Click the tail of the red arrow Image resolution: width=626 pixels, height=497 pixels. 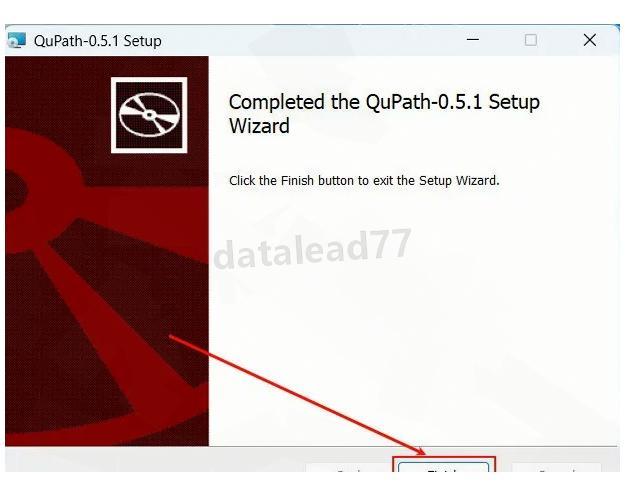(x=172, y=337)
